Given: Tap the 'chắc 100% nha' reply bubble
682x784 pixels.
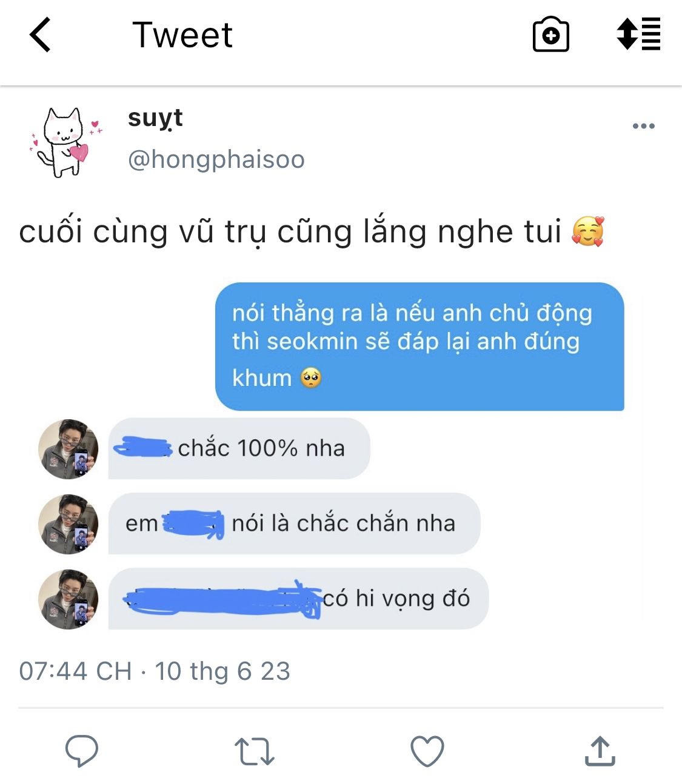Looking at the screenshot, I should pyautogui.click(x=239, y=448).
